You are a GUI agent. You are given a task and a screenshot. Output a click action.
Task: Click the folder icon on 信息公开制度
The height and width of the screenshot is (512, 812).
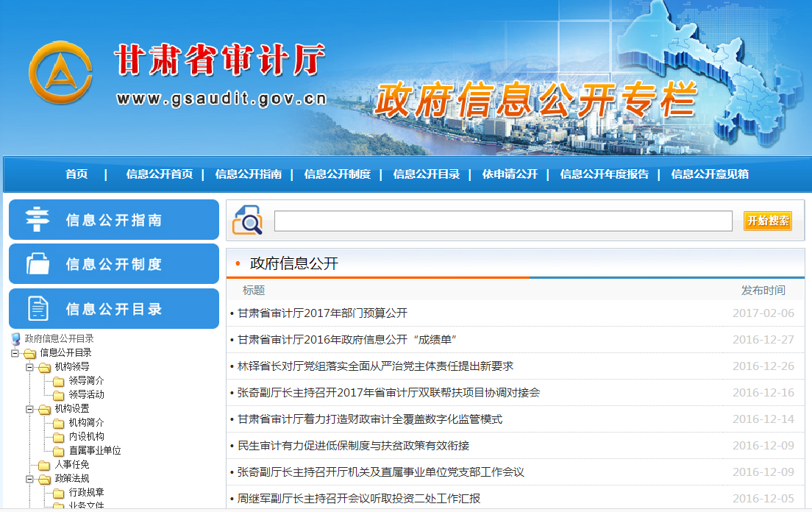pyautogui.click(x=37, y=264)
